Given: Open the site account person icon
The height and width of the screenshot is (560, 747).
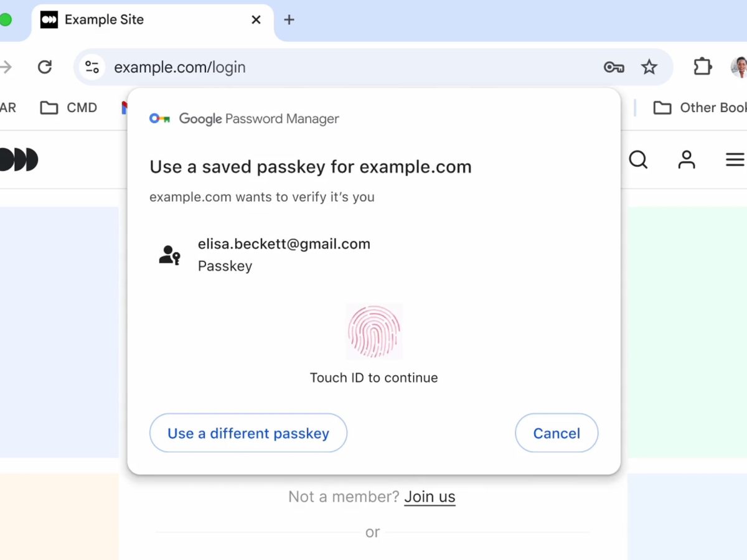Looking at the screenshot, I should point(687,160).
